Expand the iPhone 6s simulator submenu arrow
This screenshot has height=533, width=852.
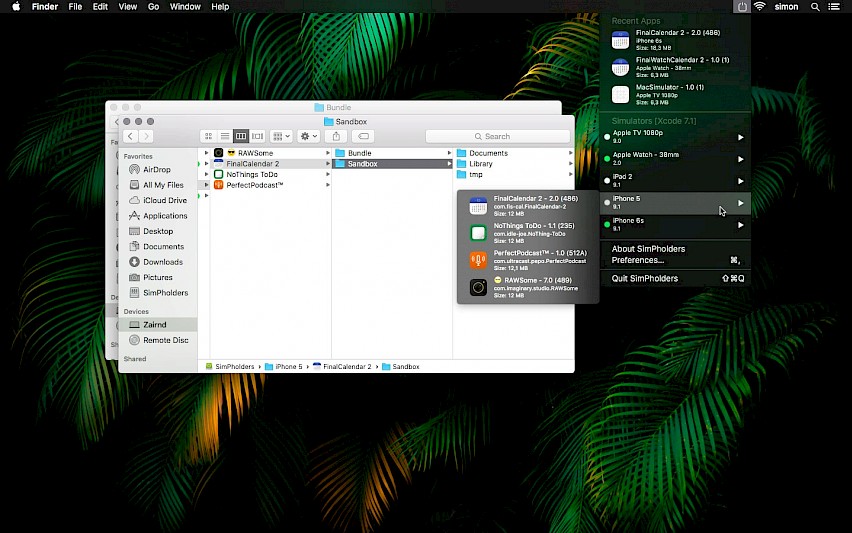pos(740,225)
